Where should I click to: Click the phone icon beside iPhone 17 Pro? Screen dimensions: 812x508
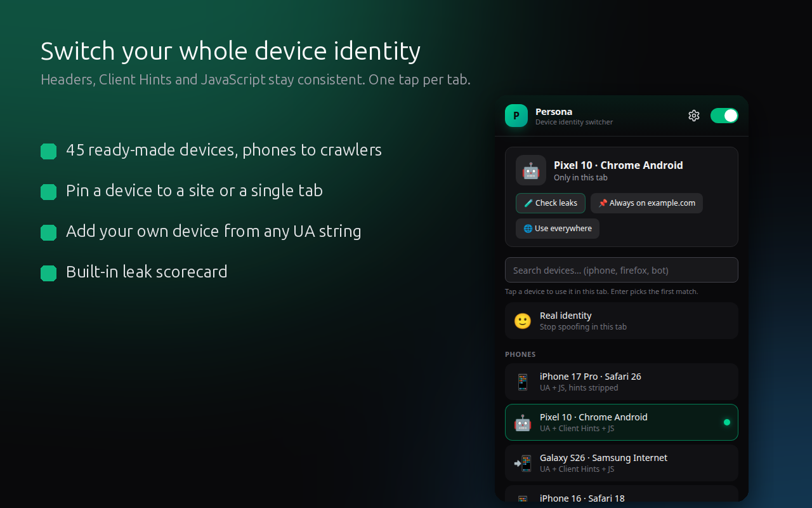pyautogui.click(x=523, y=382)
